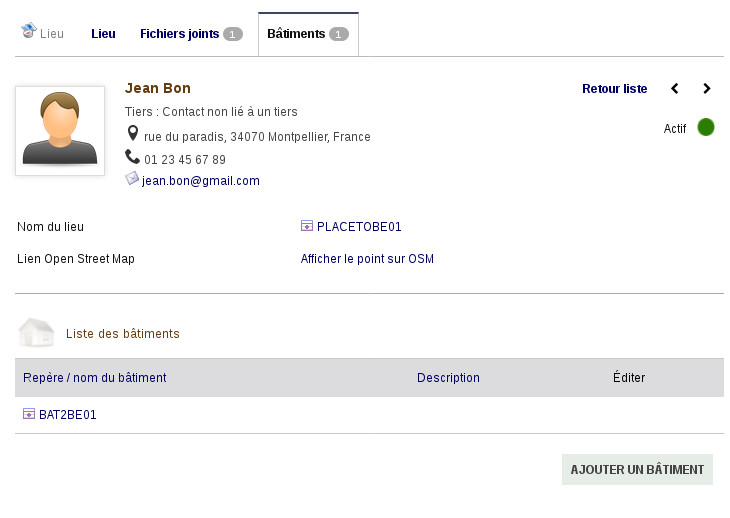Viewport: 730px width, 518px height.
Task: Sort by Description column header
Action: (x=448, y=378)
